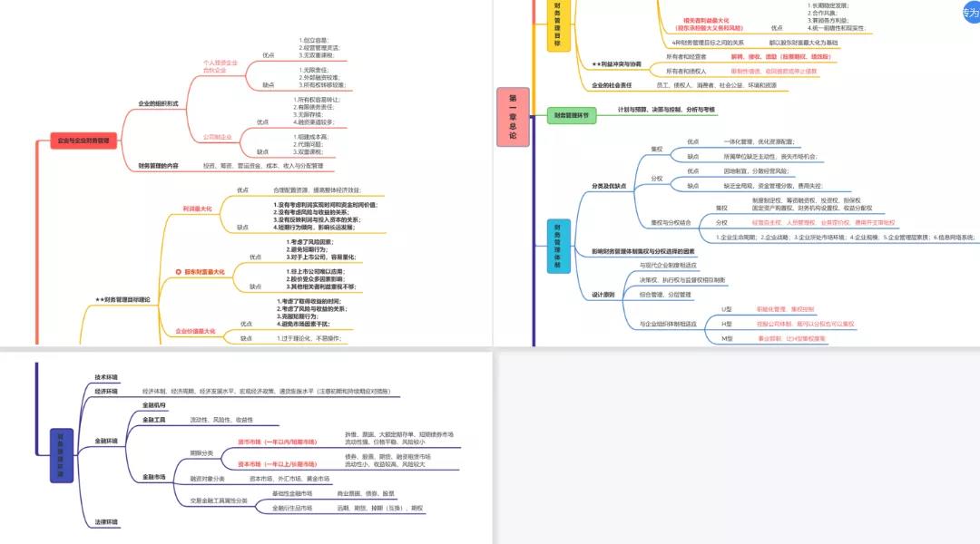Click '因地制宜、分散经营风险' text
980x544 pixels.
click(x=756, y=171)
